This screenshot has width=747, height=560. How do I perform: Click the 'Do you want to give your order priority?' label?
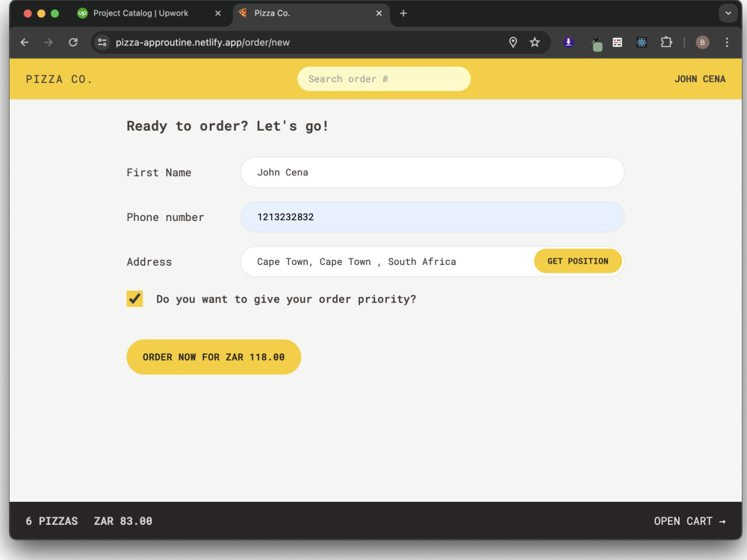coord(286,299)
